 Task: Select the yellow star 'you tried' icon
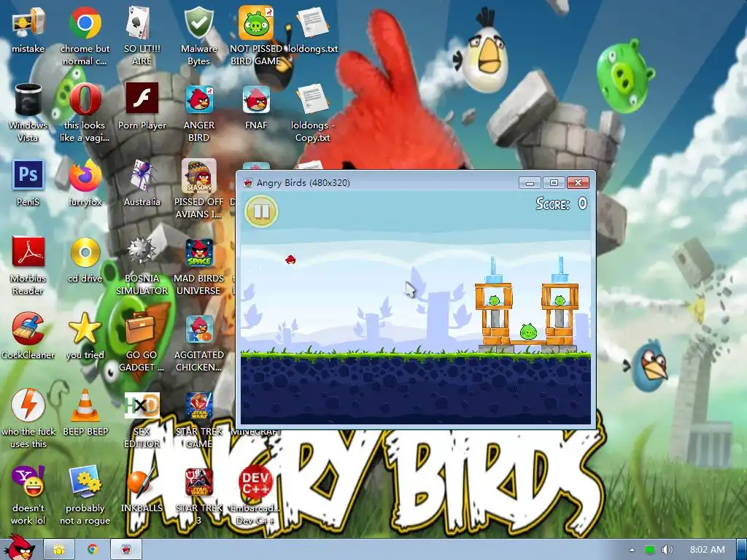point(85,329)
